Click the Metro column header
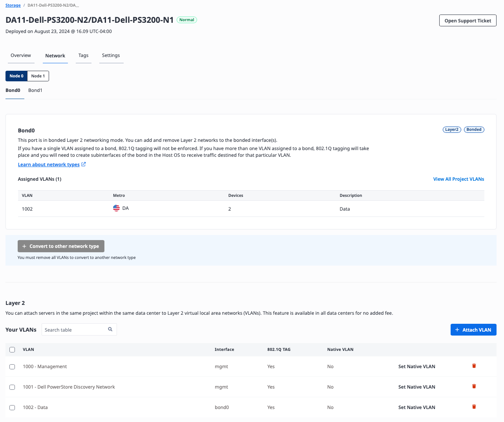The height and width of the screenshot is (422, 504). 119,195
